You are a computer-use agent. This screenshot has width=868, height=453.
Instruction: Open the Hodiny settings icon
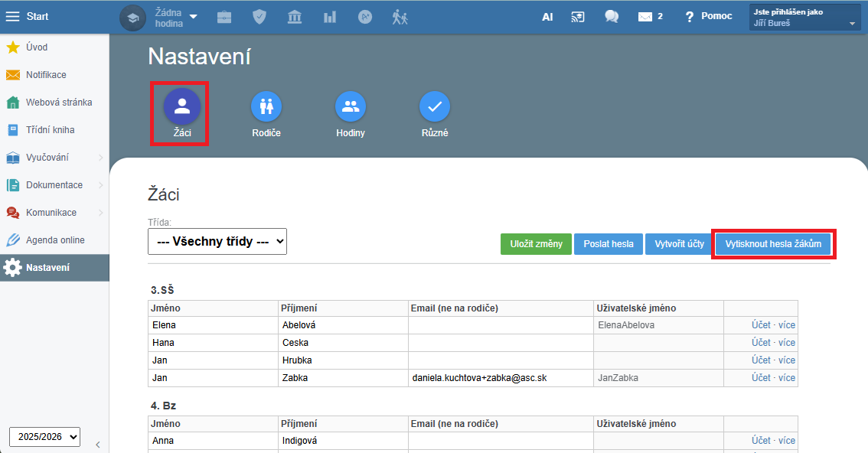pyautogui.click(x=351, y=108)
